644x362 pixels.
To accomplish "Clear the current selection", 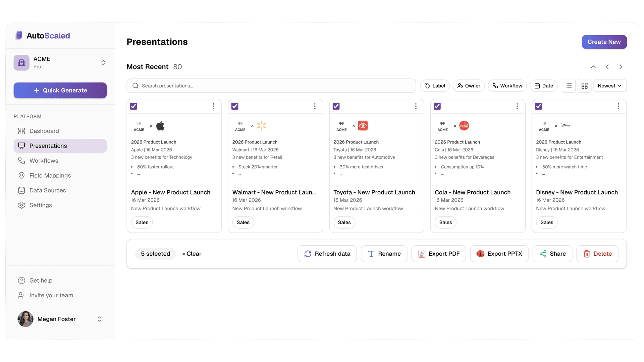I will (192, 254).
